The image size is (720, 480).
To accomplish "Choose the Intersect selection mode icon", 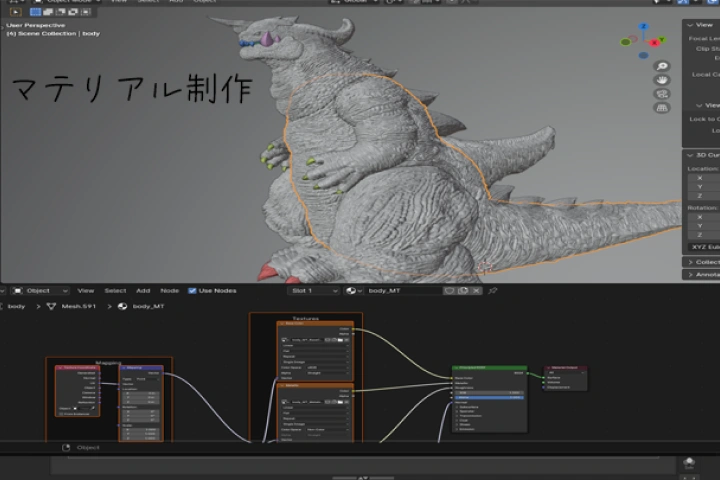I will [86, 12].
